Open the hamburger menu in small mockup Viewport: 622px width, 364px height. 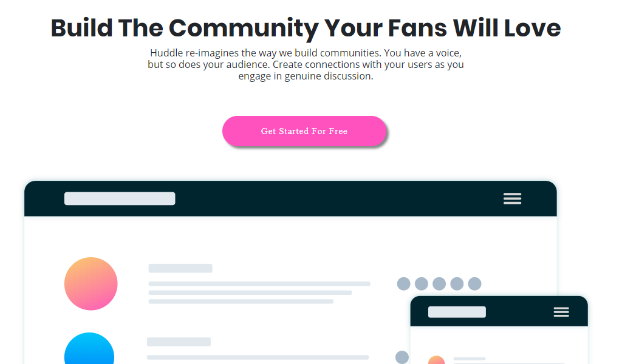point(561,312)
